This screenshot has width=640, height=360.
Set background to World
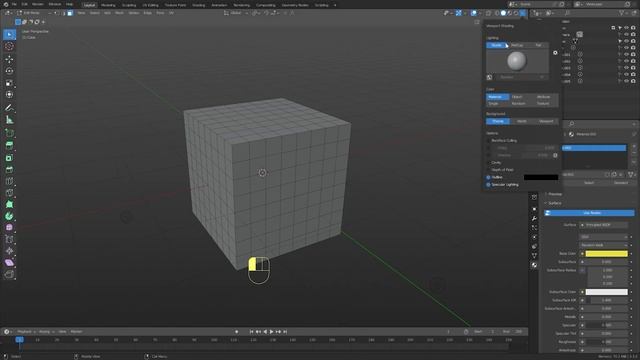(522, 121)
